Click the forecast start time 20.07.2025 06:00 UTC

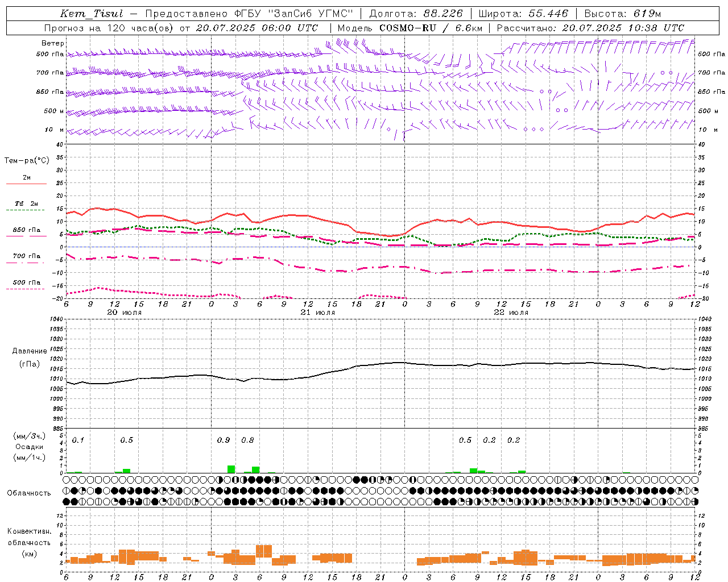(257, 28)
